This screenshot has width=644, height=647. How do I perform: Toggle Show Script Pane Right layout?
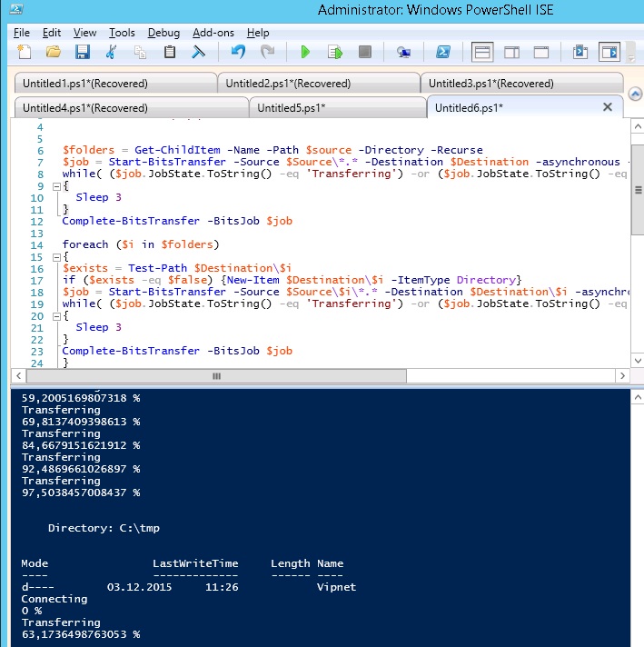[x=512, y=52]
